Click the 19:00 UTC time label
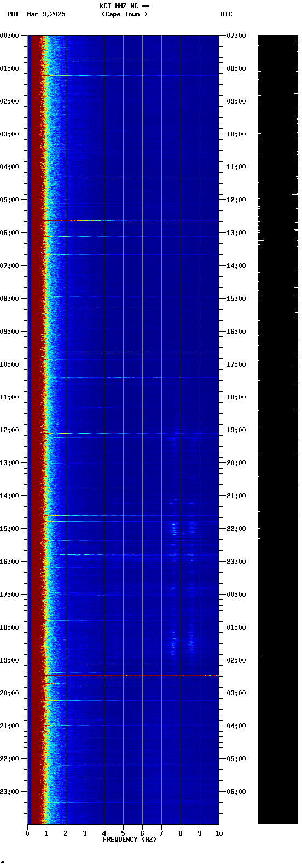 (x=236, y=430)
